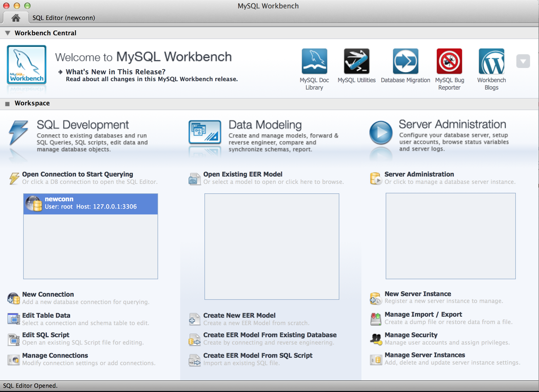Switch to SQL Editor (newconn) tab

64,18
